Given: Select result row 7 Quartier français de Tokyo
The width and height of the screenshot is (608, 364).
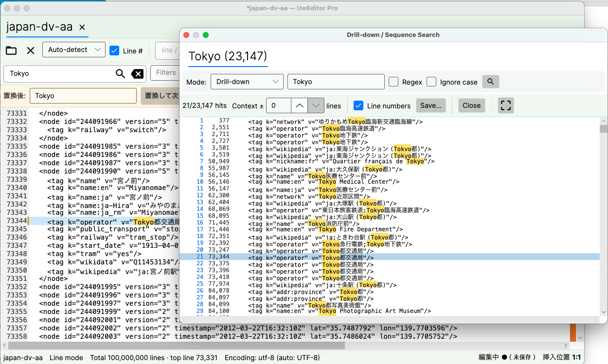Looking at the screenshot, I should (390, 161).
